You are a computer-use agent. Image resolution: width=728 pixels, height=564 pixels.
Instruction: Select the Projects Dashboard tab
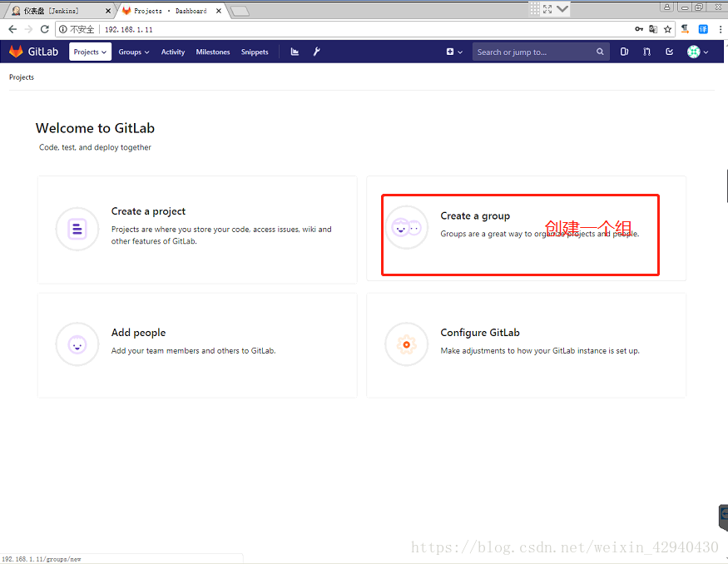click(x=170, y=11)
